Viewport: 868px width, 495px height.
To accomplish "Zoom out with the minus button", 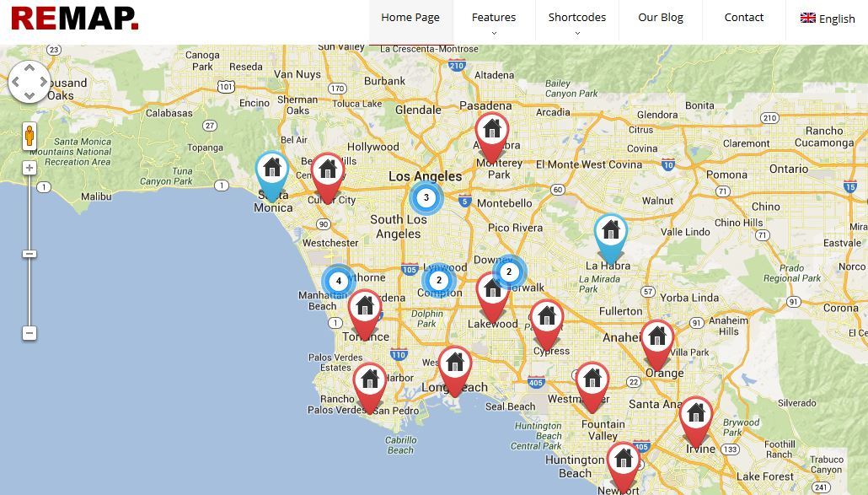I will tap(29, 333).
